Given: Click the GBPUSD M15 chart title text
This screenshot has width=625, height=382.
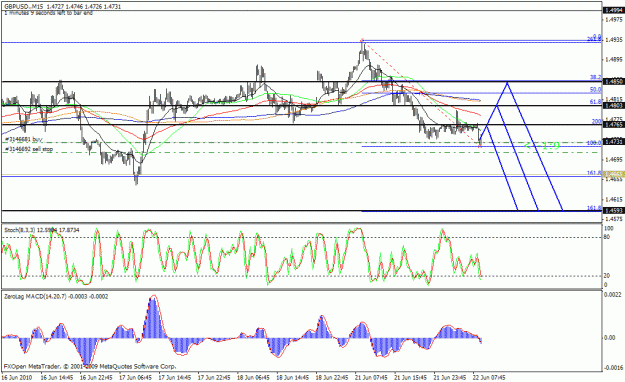Looking at the screenshot, I should tap(63, 7).
